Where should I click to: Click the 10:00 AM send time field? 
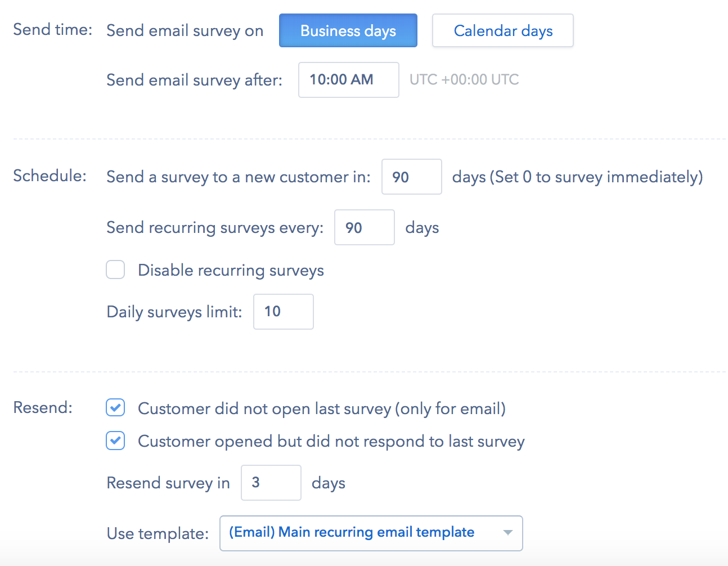349,80
